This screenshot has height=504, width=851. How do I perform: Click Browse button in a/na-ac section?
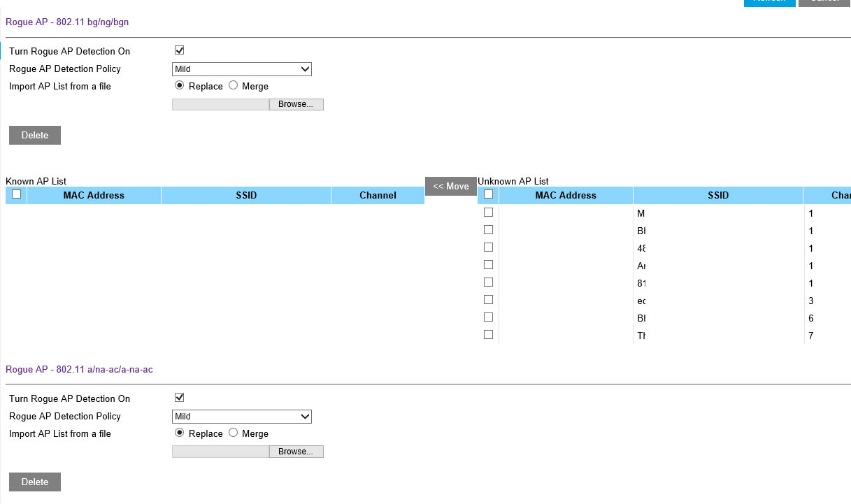pos(296,452)
